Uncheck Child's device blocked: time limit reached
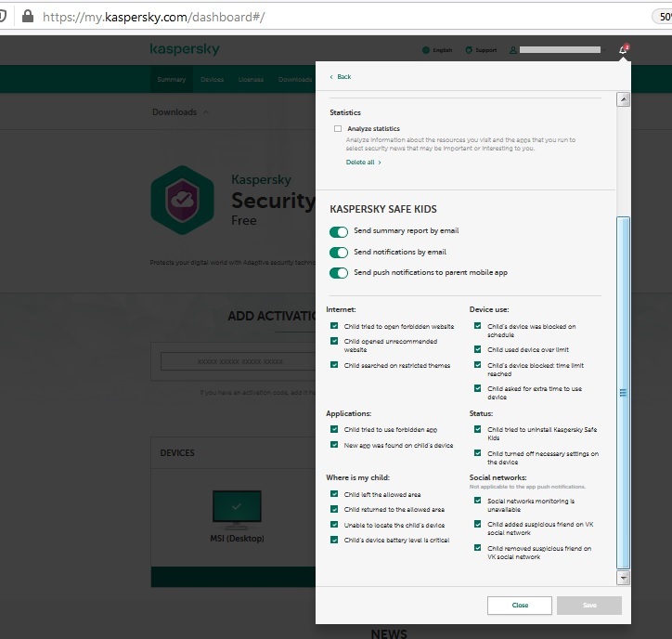The width and height of the screenshot is (672, 639). [477, 365]
